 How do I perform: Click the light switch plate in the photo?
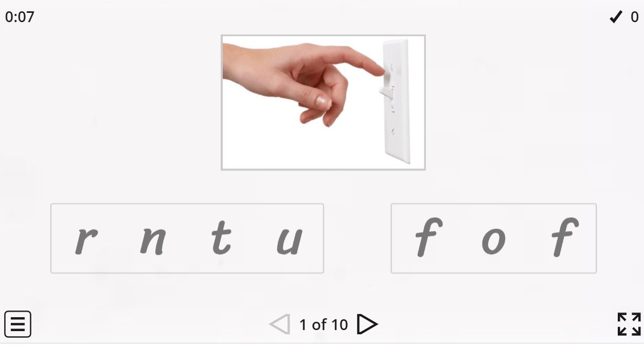[396, 101]
